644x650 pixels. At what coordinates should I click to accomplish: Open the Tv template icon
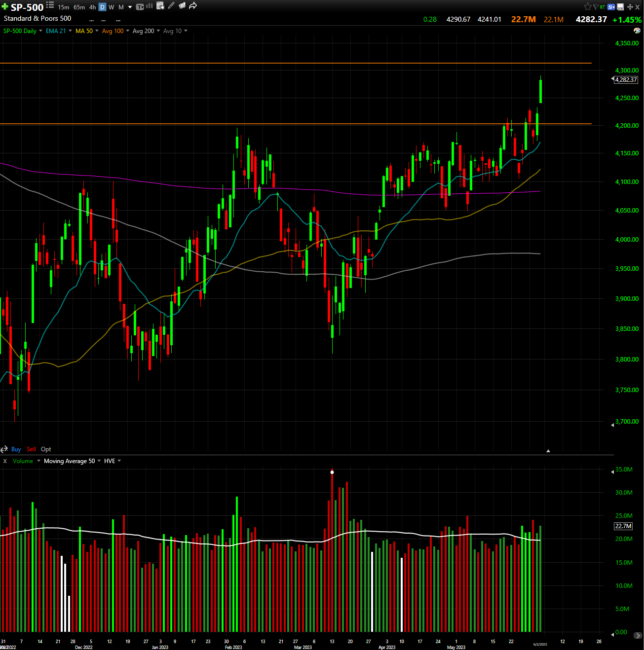click(140, 7)
